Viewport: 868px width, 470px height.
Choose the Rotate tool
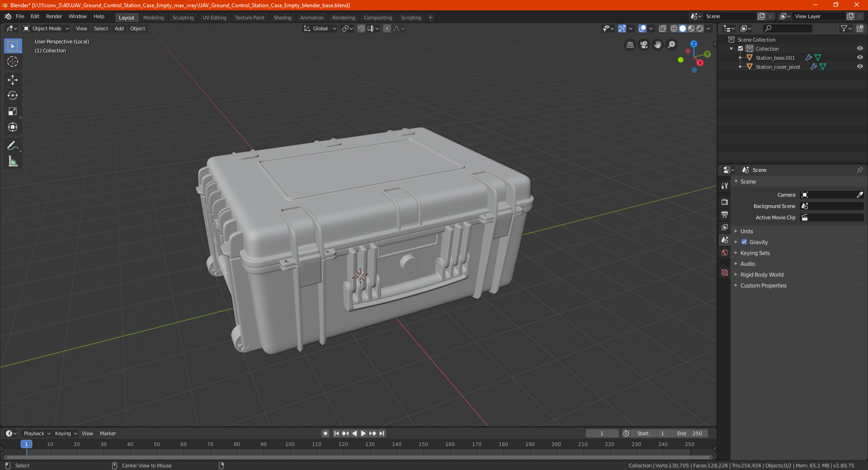pyautogui.click(x=13, y=95)
